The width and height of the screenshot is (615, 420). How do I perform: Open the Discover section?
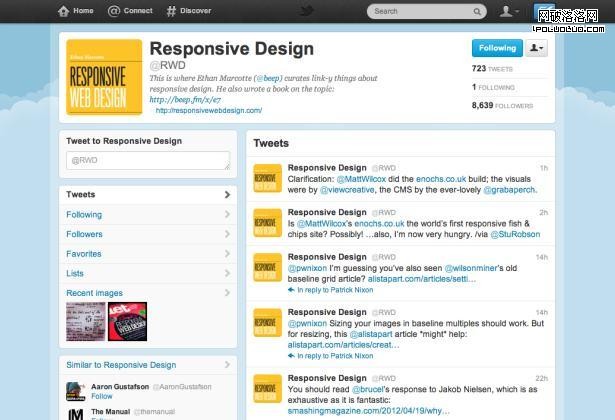click(x=189, y=11)
